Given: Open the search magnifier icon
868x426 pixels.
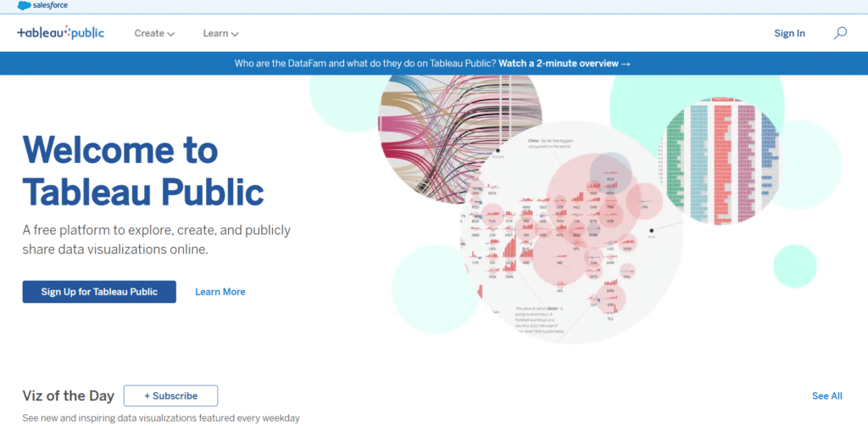Looking at the screenshot, I should click(x=840, y=33).
